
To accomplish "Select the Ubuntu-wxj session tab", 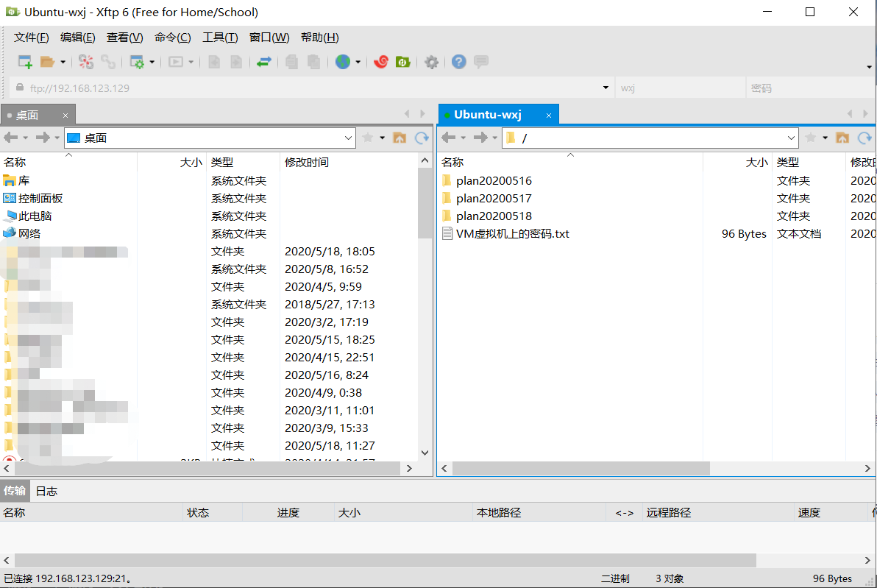I will (488, 115).
